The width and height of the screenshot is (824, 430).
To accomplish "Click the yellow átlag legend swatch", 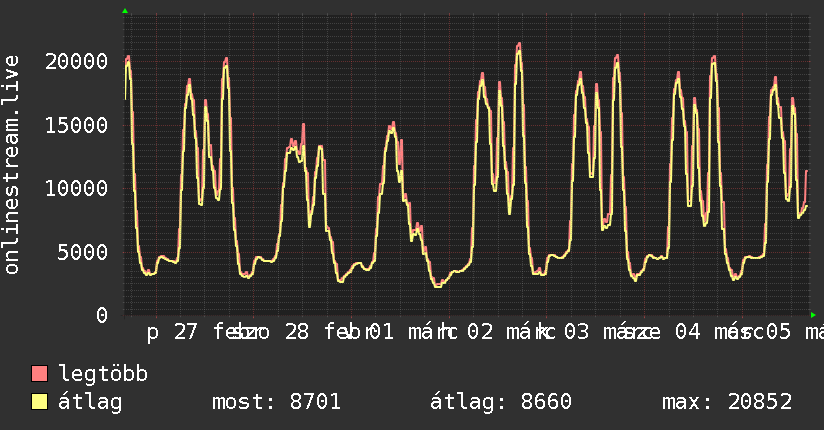I will coord(39,402).
